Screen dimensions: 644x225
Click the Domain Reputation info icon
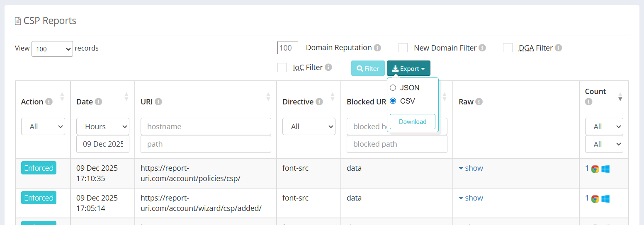tap(377, 48)
